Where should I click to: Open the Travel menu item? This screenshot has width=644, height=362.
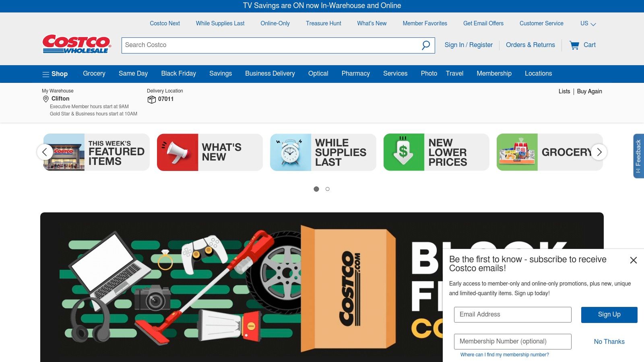click(455, 74)
